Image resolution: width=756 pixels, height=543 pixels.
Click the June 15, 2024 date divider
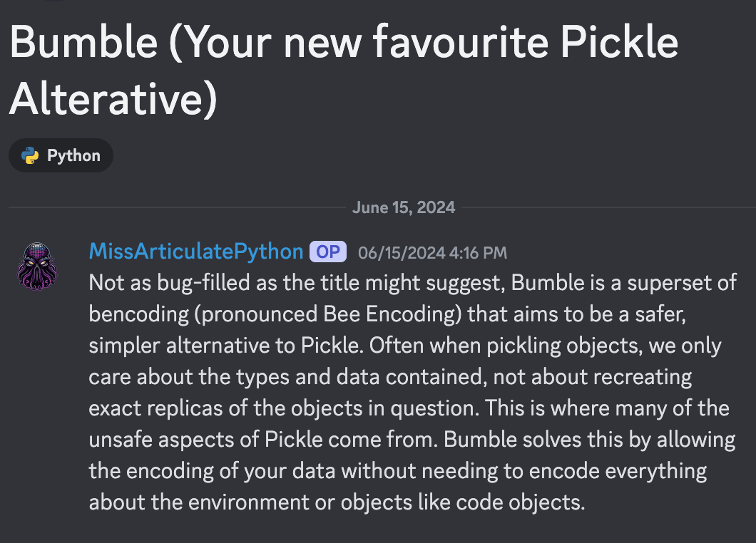point(403,208)
